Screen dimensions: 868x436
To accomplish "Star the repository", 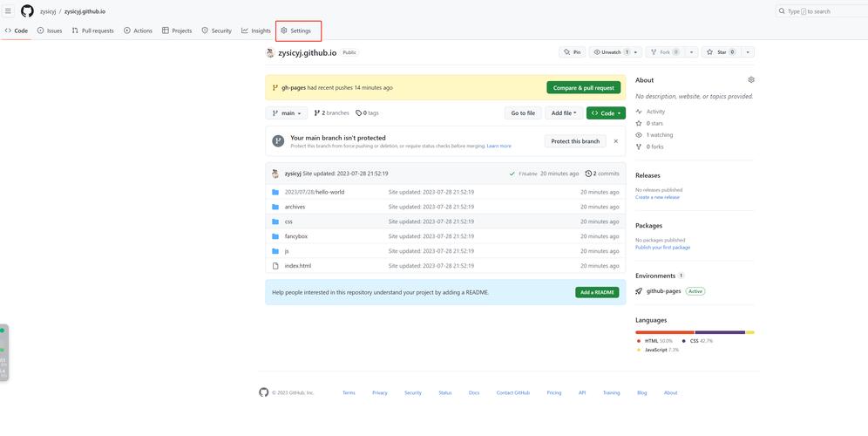I will click(721, 52).
